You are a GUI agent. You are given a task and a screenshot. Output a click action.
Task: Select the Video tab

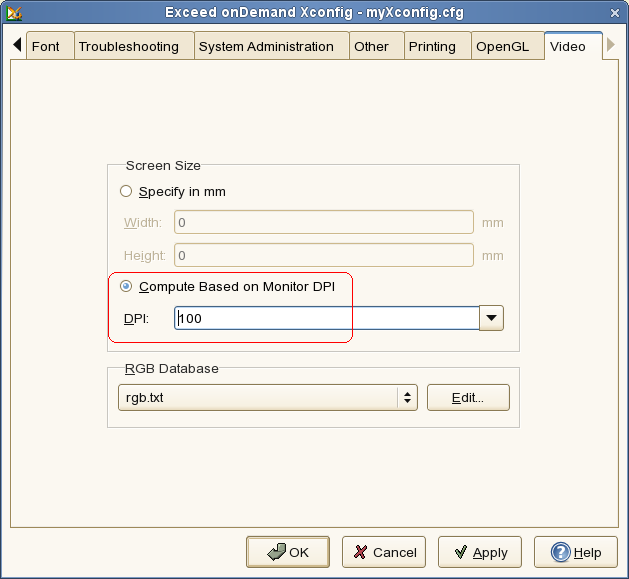[x=568, y=46]
